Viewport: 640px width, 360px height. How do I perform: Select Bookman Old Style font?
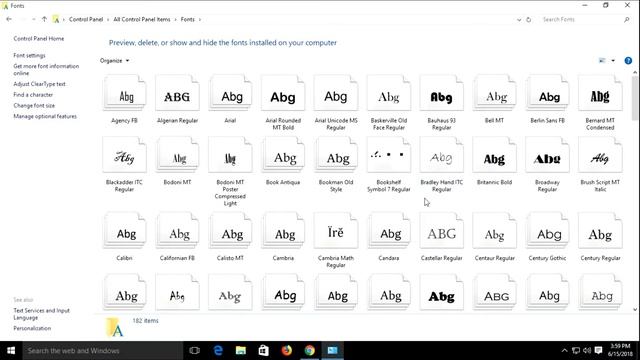(x=336, y=155)
